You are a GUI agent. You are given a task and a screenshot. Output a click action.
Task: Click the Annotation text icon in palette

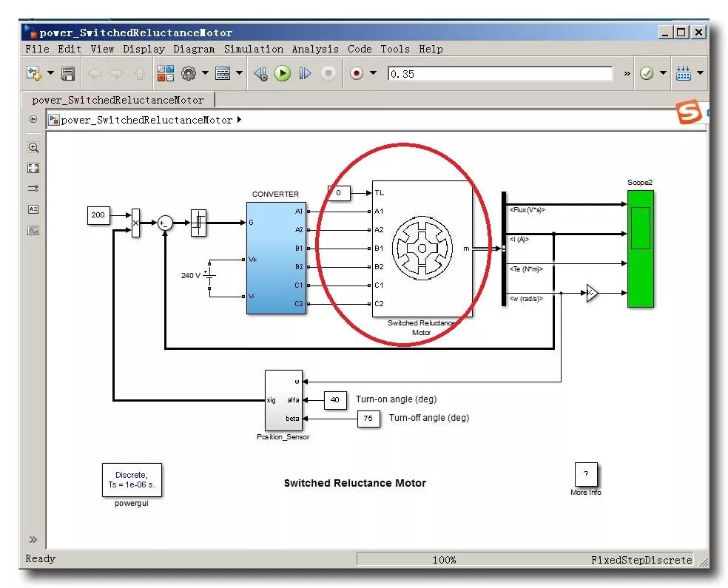click(33, 209)
